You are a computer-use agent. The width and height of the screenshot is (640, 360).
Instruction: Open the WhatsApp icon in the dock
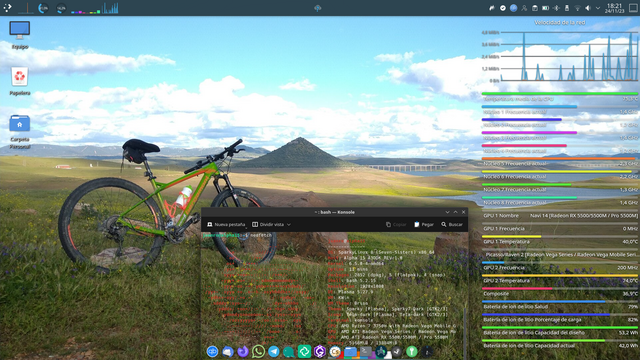(258, 351)
